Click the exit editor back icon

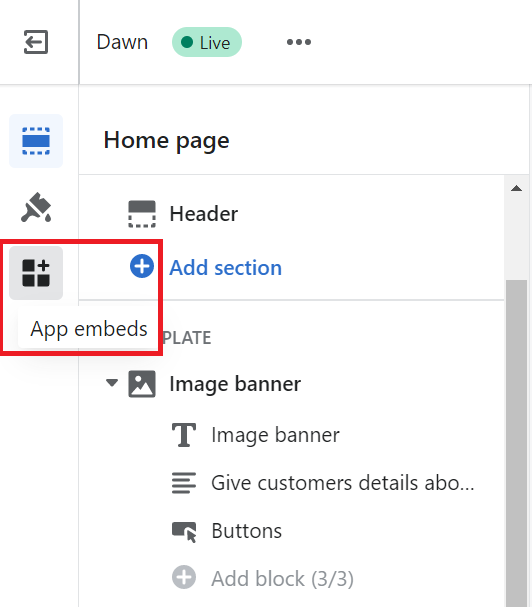point(36,42)
